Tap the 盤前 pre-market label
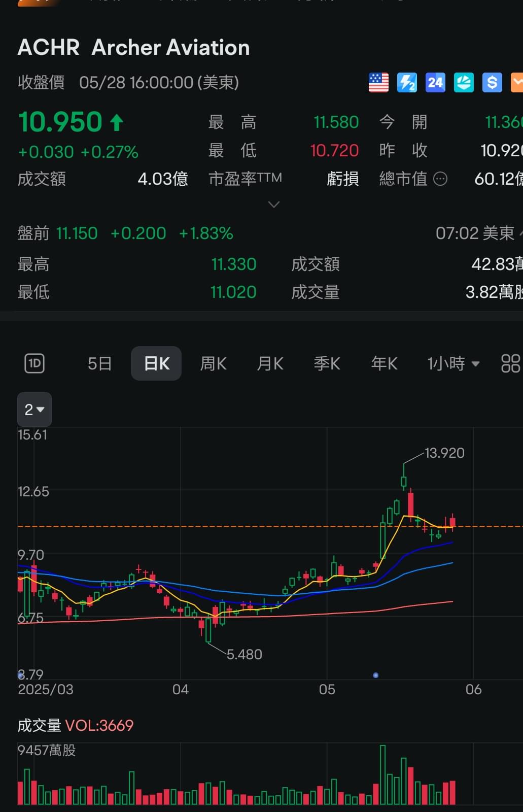The width and height of the screenshot is (523, 812). (x=33, y=233)
